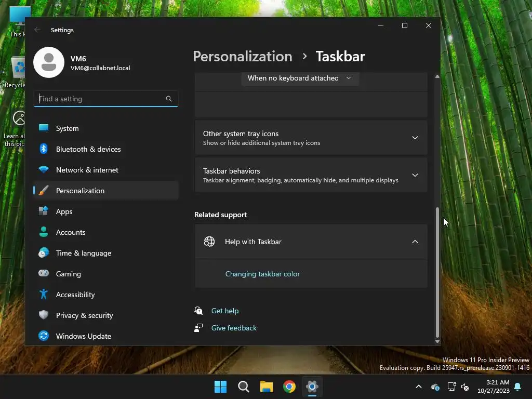Viewport: 532px width, 399px height.
Task: Click the System monitor icon in sidebar
Action: pyautogui.click(x=44, y=128)
